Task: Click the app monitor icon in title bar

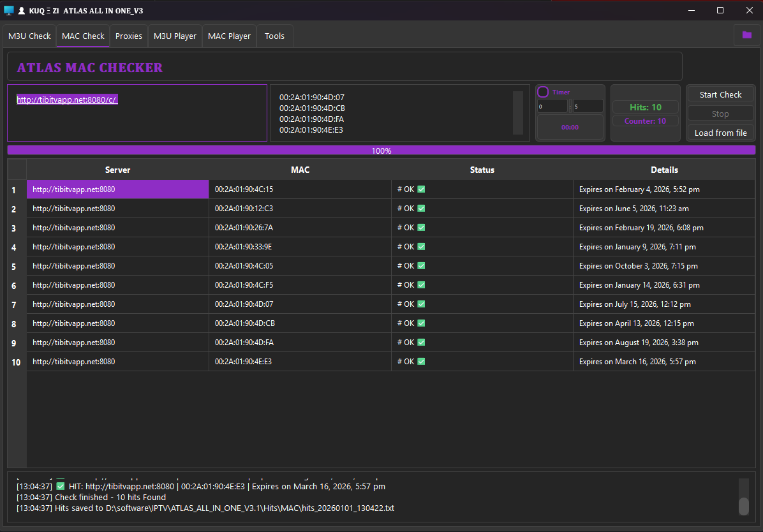Action: point(9,10)
